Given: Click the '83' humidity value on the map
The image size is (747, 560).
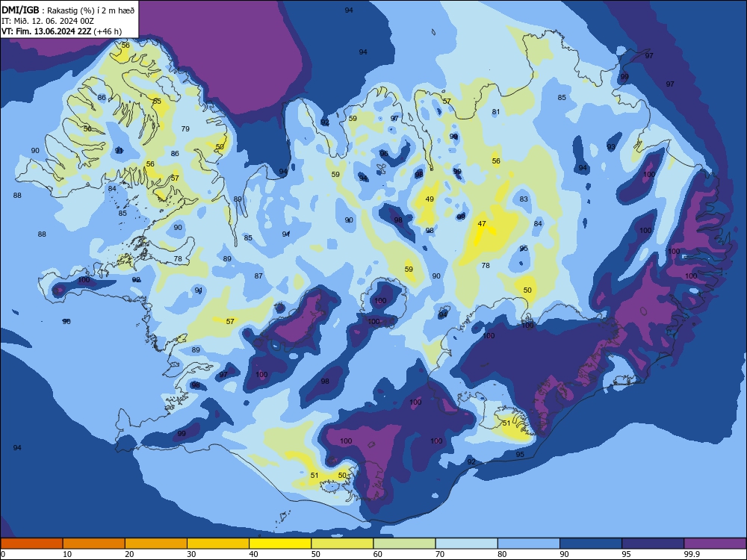Looking at the screenshot, I should [524, 199].
